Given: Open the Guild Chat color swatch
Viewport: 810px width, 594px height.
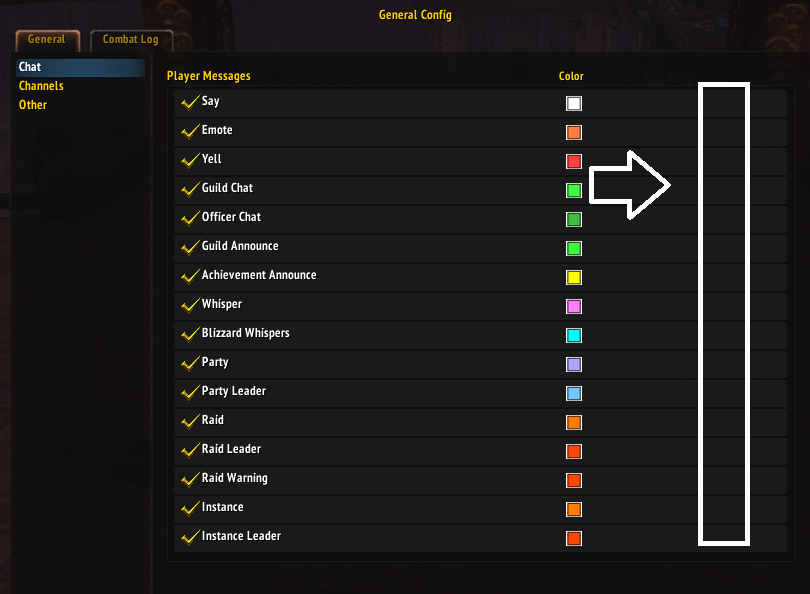Looking at the screenshot, I should click(x=571, y=189).
